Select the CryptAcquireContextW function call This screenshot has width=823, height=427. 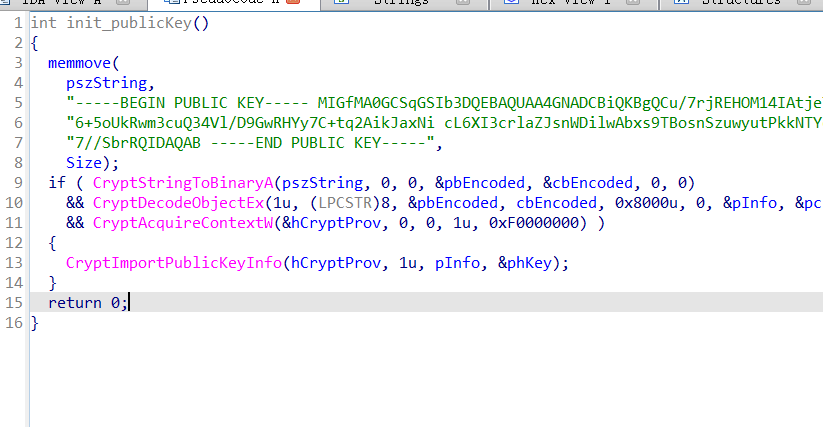(x=183, y=223)
